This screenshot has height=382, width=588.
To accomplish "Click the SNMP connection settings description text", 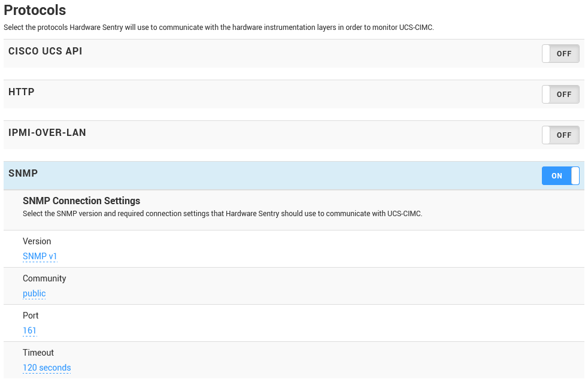I will (x=222, y=214).
